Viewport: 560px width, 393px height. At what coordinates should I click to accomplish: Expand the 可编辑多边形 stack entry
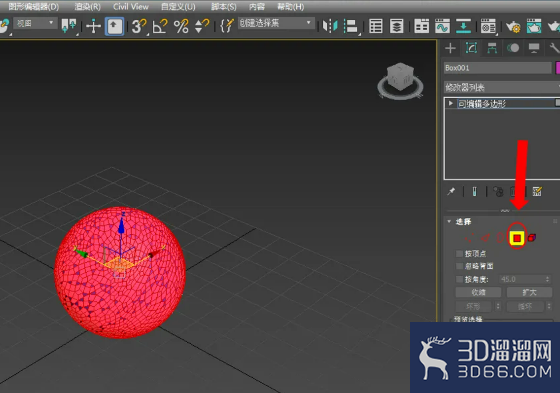coord(451,104)
